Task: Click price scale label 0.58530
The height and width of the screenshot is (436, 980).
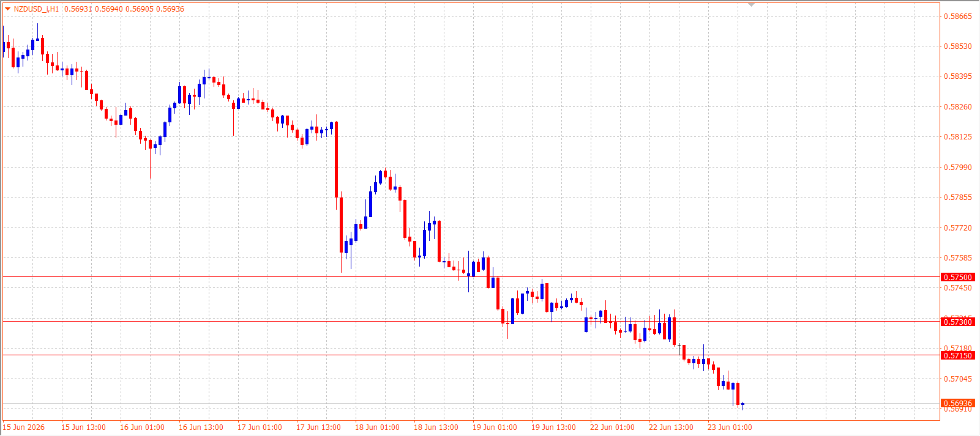Action: coord(958,46)
